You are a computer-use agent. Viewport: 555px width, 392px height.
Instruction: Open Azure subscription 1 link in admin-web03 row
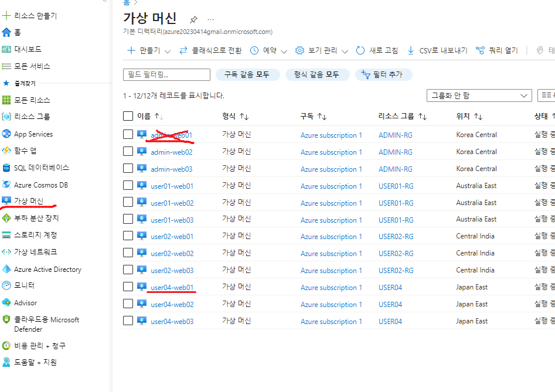tap(331, 169)
